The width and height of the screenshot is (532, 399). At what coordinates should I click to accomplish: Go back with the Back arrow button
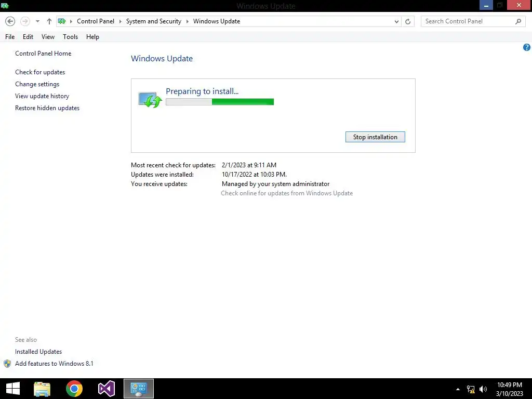pyautogui.click(x=10, y=21)
